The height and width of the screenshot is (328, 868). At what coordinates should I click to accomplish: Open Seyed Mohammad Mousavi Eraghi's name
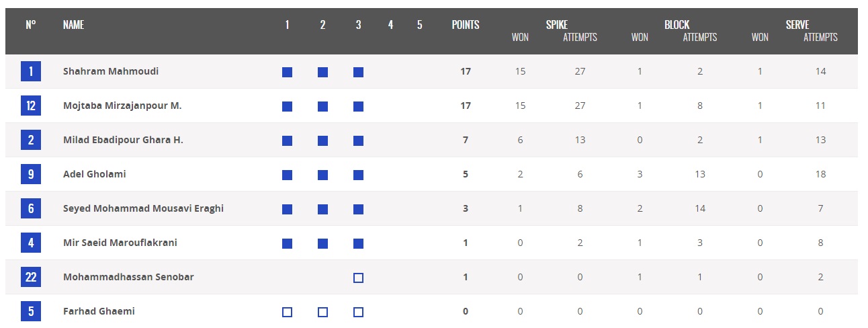pos(143,208)
